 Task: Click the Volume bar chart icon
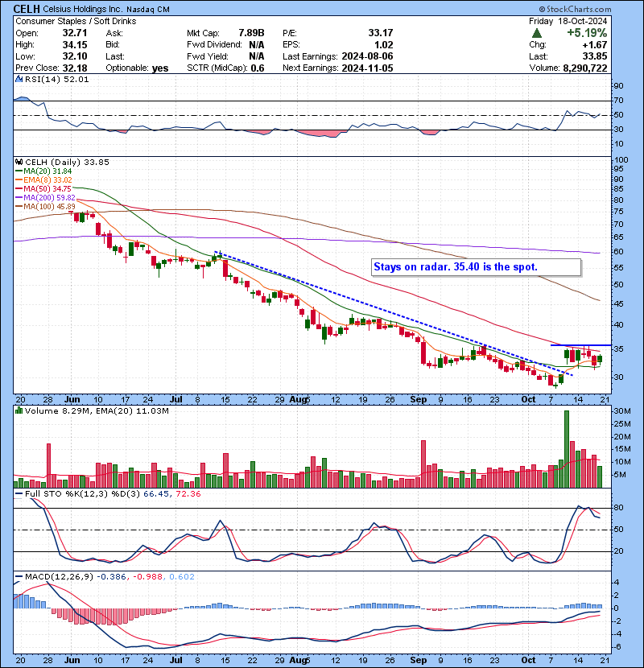click(x=19, y=410)
